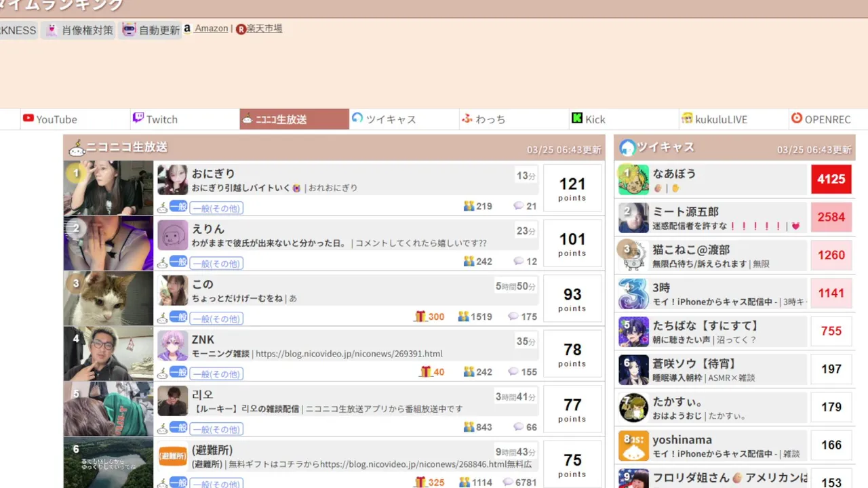Image resolution: width=868 pixels, height=488 pixels.
Task: Click 一般(その他) tag in おにぎり row
Action: pos(216,208)
